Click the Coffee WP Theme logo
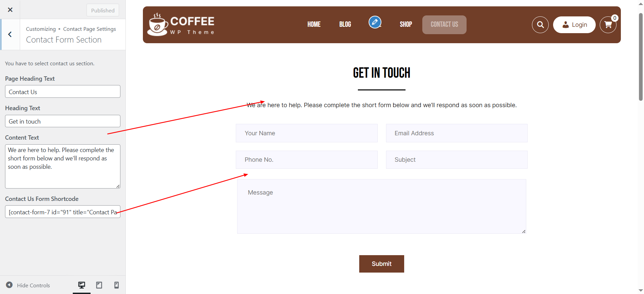The image size is (644, 294). (181, 25)
